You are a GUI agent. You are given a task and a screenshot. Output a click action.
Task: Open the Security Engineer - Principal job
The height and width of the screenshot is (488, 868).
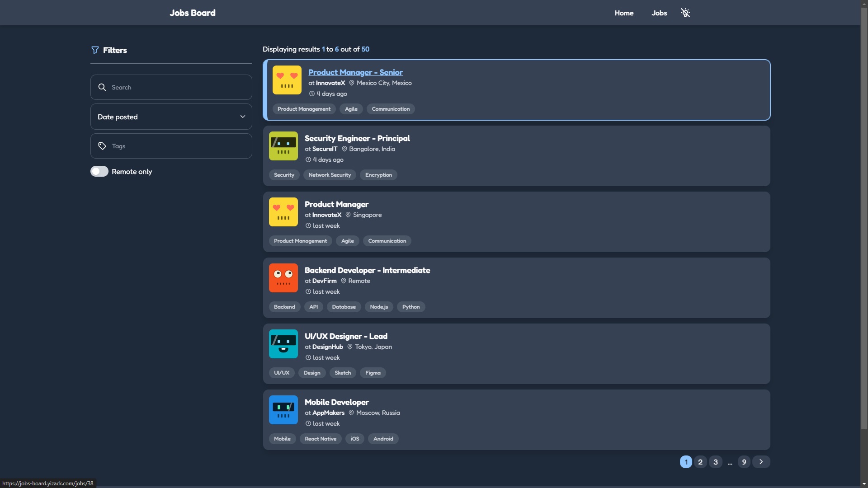[357, 138]
